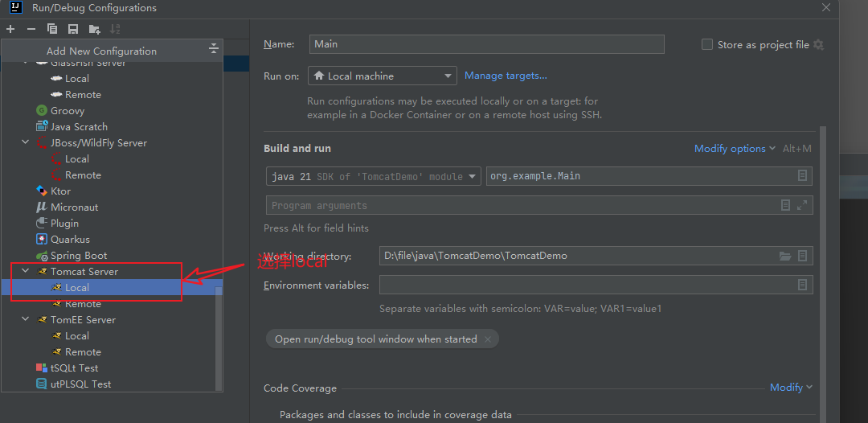Click the gear icon beside Store as project file
Image resolution: width=868 pixels, height=423 pixels.
(x=818, y=45)
